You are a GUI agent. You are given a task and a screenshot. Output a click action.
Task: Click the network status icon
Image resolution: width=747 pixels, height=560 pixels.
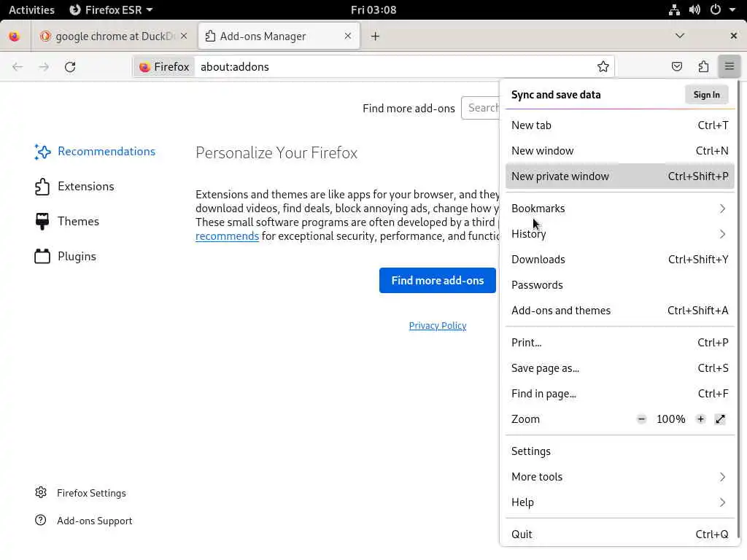coord(674,9)
